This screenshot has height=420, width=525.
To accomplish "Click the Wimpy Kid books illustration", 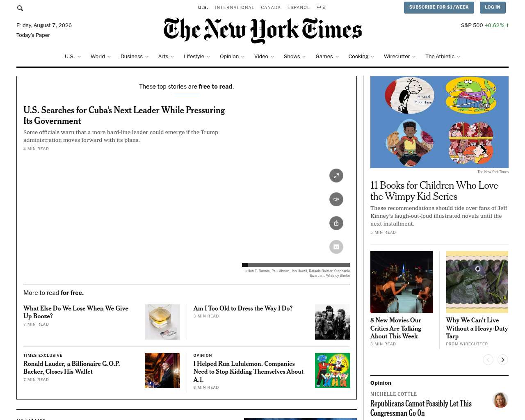I will click(439, 122).
